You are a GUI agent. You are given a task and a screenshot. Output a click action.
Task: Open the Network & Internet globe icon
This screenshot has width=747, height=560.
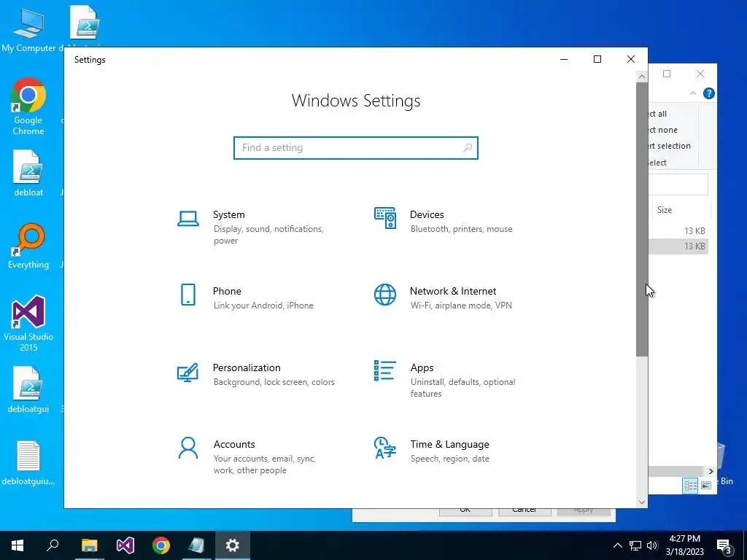[x=385, y=295]
